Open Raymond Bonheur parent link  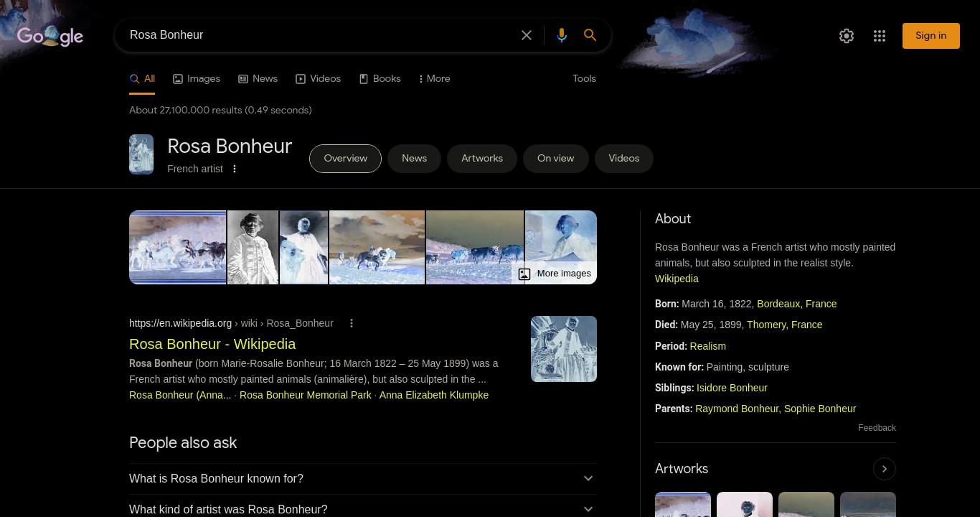pos(737,409)
